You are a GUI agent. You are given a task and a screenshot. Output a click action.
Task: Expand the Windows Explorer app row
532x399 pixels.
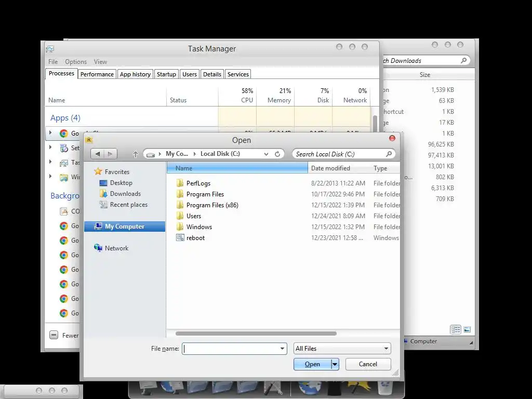(x=50, y=177)
